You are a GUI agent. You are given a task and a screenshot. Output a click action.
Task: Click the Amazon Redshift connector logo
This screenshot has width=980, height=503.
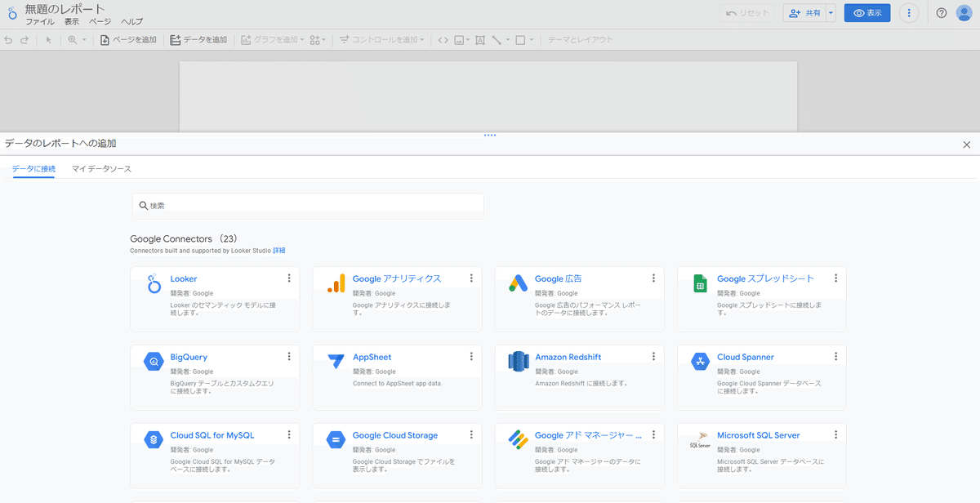pyautogui.click(x=519, y=362)
